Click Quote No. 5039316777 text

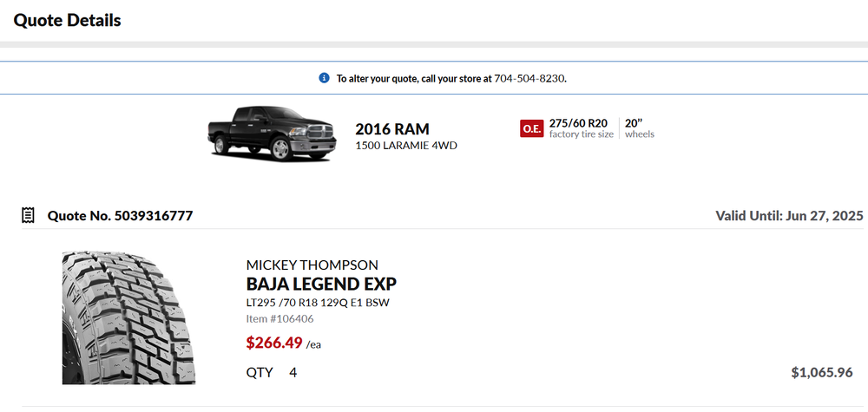(120, 215)
